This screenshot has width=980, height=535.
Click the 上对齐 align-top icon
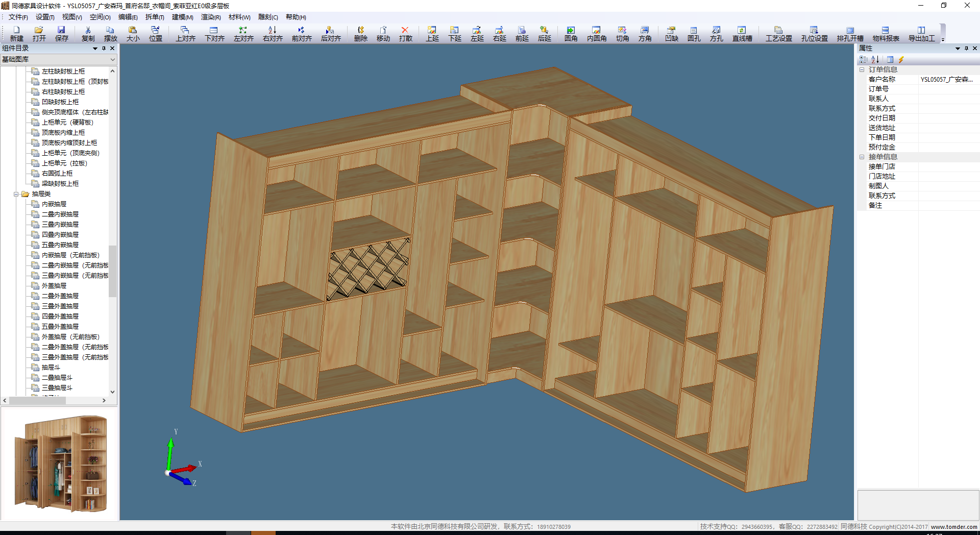[x=185, y=34]
